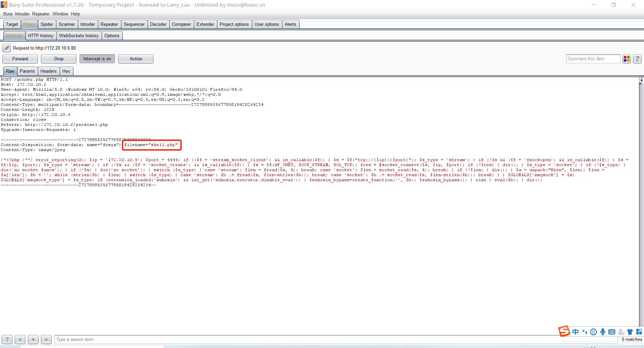Click the Content-Type: image/jpeg line
This screenshot has height=348, width=644.
pos(33,150)
